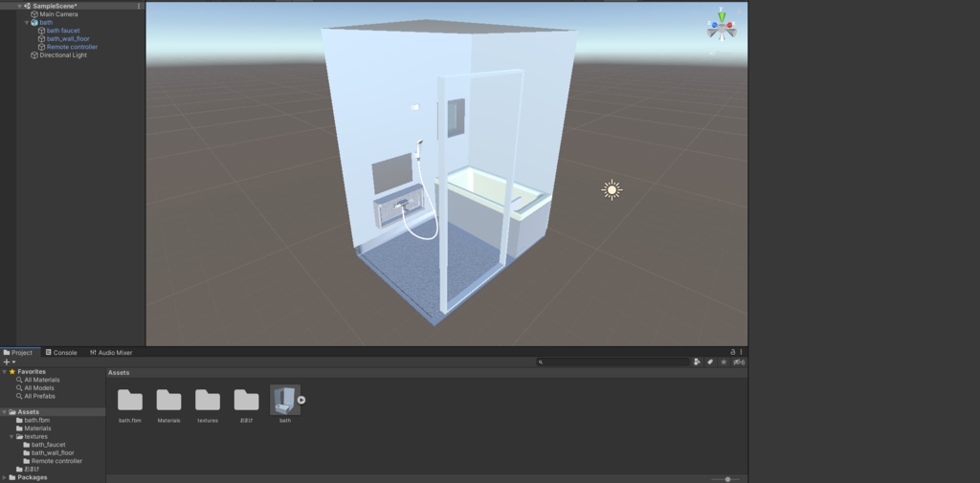Toggle the Project panel lock icon
The image size is (980, 483).
pyautogui.click(x=733, y=352)
